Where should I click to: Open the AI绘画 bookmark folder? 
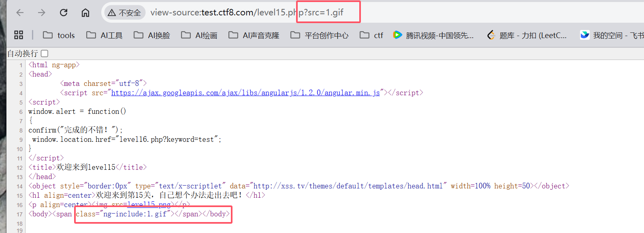pyautogui.click(x=199, y=35)
